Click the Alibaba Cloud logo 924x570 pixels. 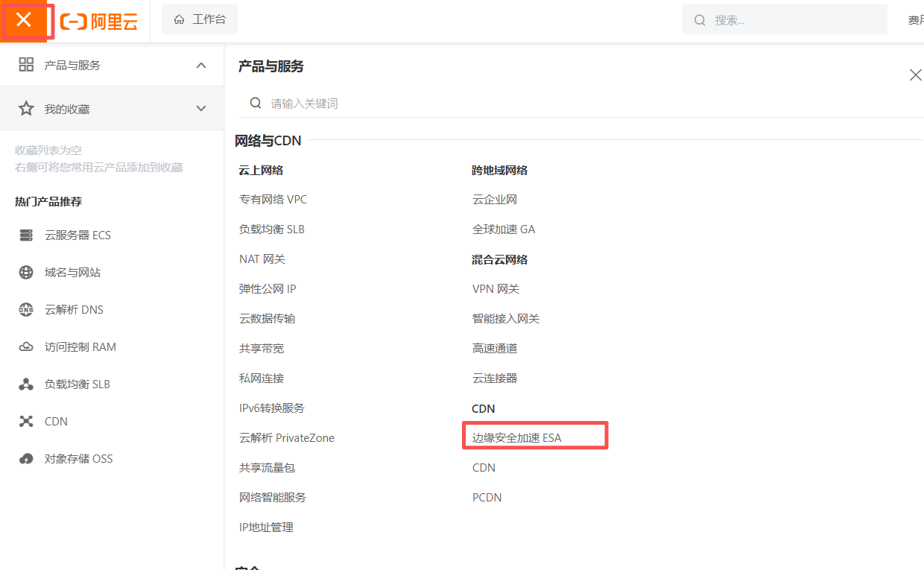click(x=99, y=22)
